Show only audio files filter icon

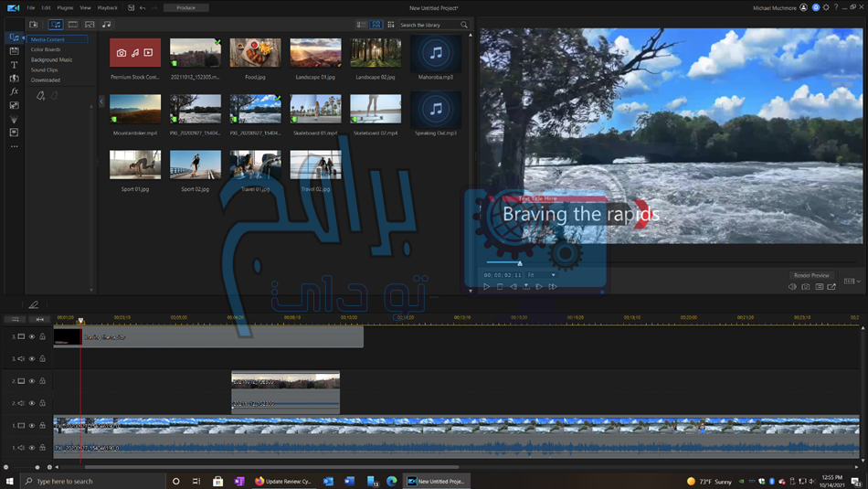click(x=106, y=25)
